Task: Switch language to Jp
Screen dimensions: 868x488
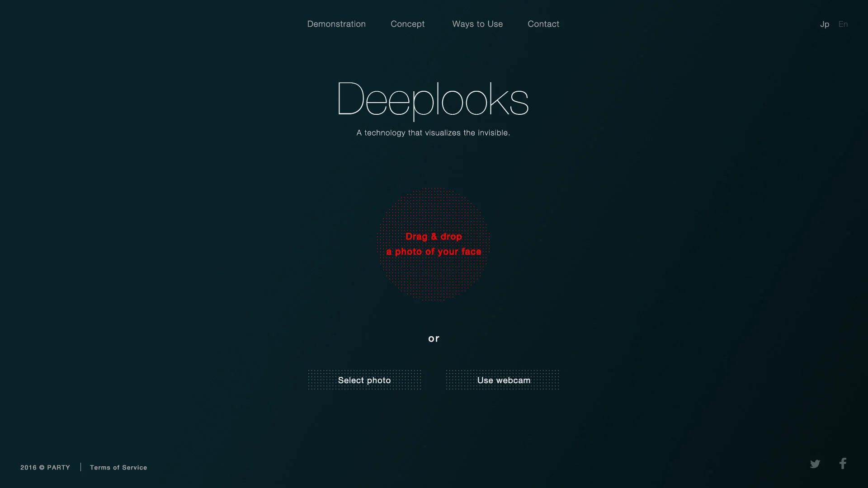Action: click(x=825, y=24)
